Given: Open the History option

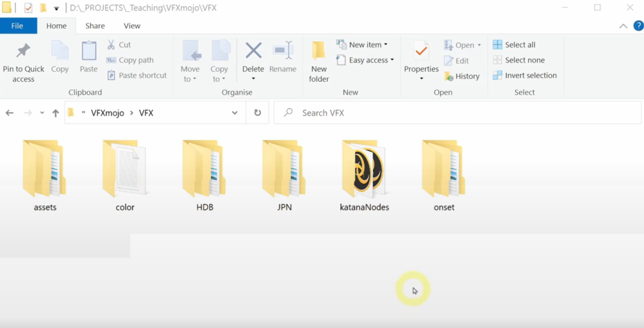Looking at the screenshot, I should click(462, 76).
